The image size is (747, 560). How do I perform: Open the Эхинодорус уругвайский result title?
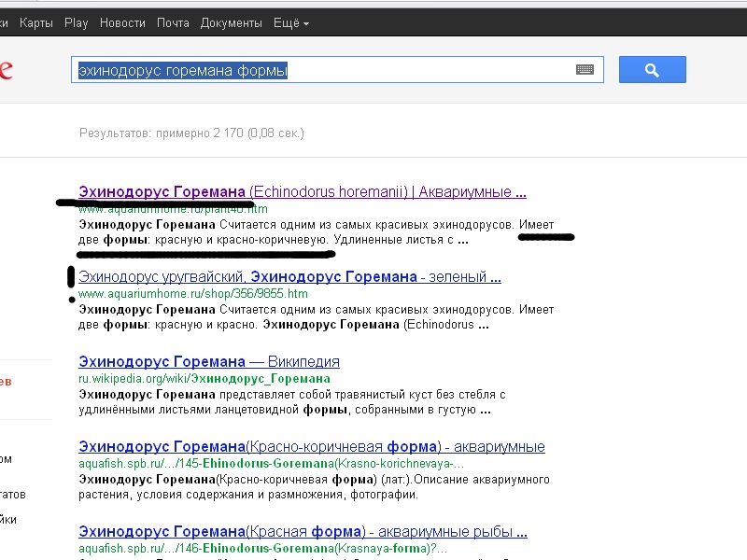coord(289,277)
